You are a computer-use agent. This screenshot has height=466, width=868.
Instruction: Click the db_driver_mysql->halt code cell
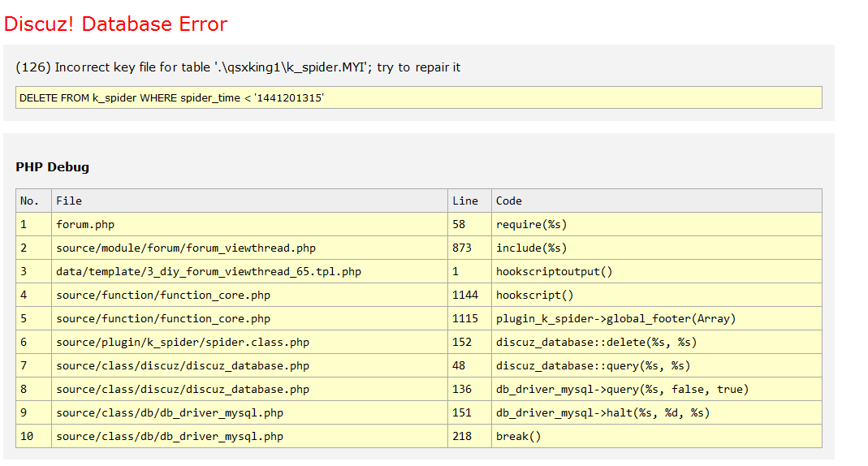(603, 412)
